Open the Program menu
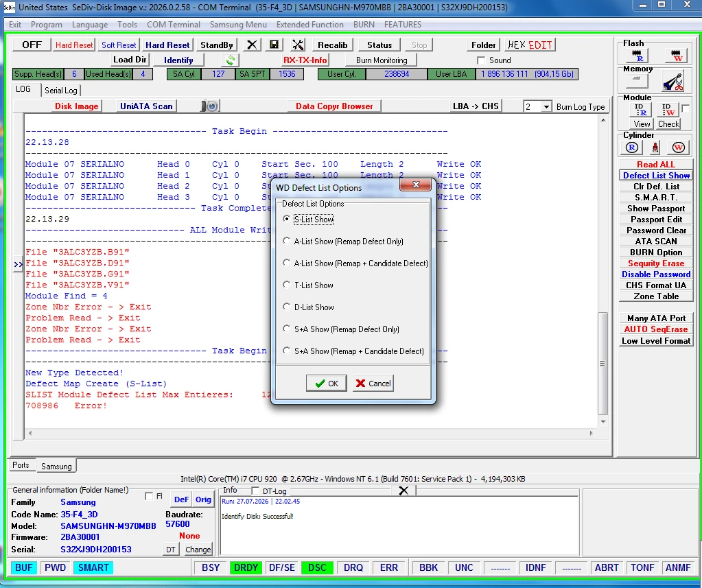 pos(46,25)
